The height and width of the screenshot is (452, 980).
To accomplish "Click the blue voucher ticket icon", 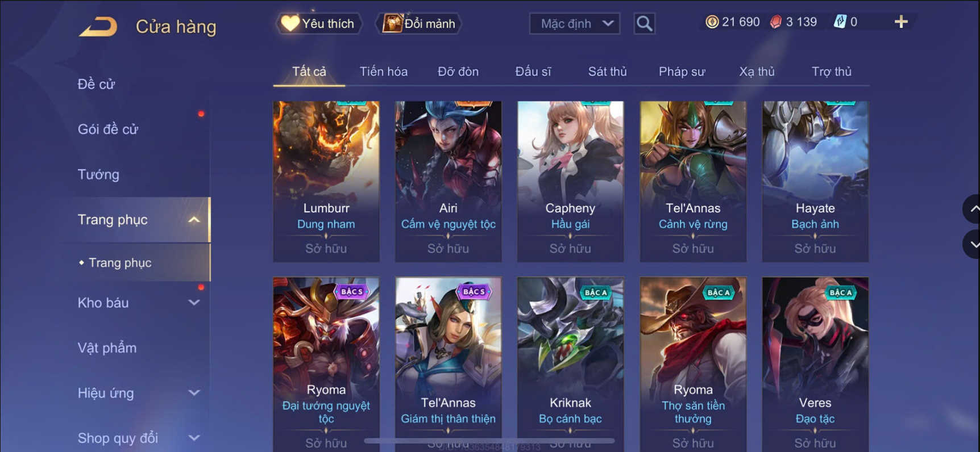I will (x=840, y=22).
